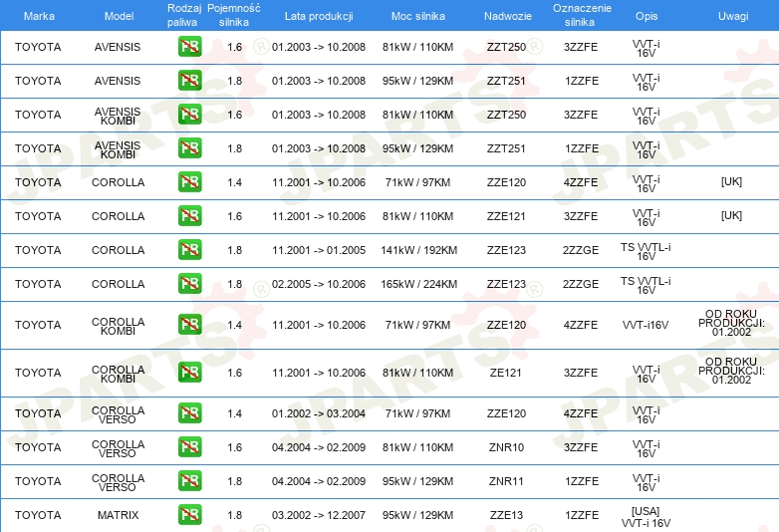This screenshot has height=532, width=779.
Task: Select 1.8 engine capacity in ZNR11 row
Action: 234,481
